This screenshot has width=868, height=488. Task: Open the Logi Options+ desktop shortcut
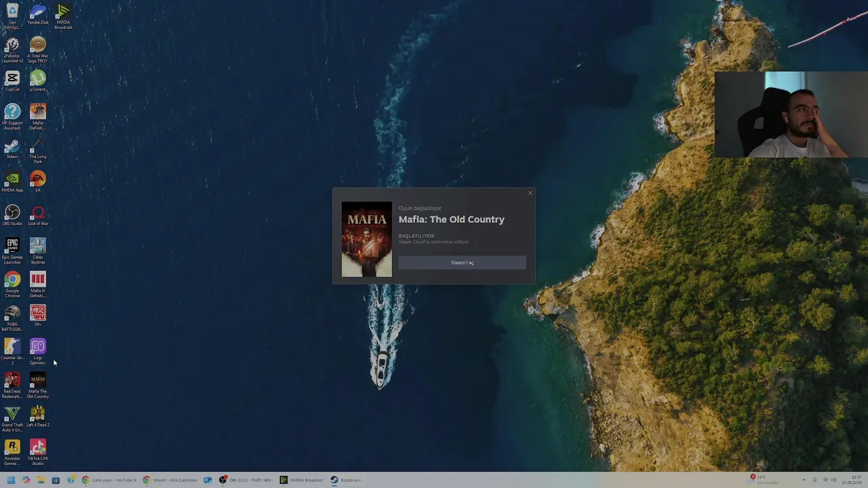coord(38,352)
